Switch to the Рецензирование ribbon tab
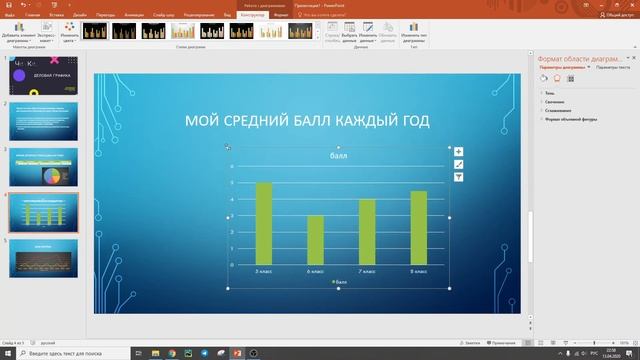This screenshot has height=360, width=640. point(199,15)
